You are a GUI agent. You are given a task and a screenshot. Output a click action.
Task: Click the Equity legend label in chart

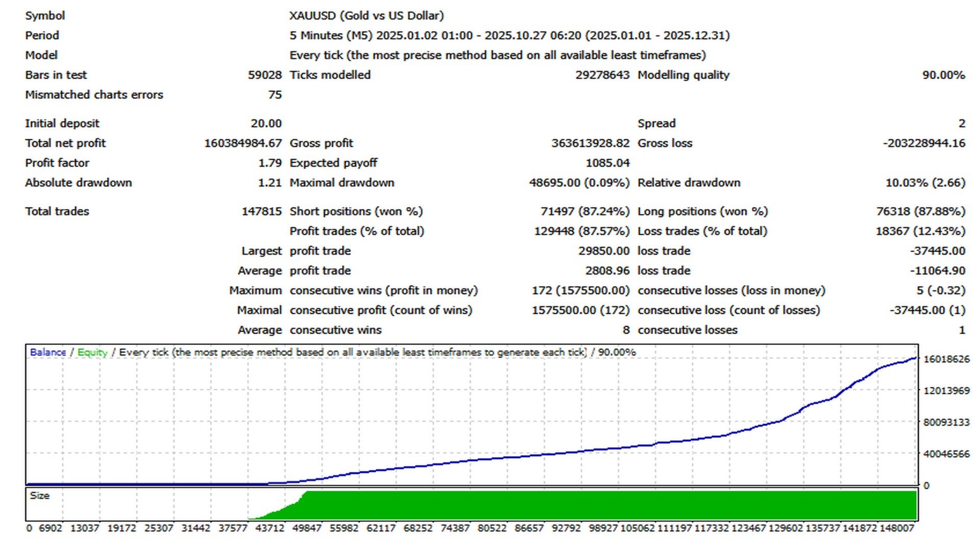(x=92, y=352)
